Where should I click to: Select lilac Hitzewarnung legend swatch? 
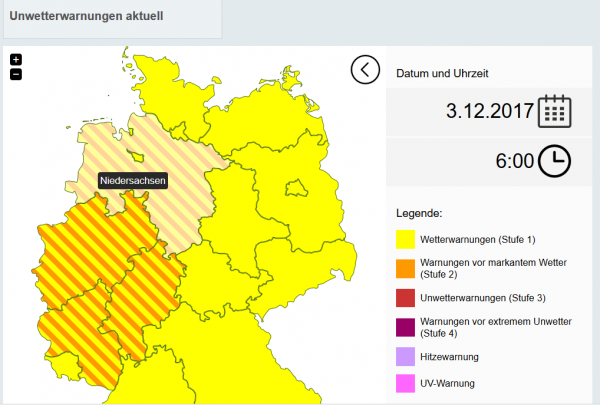tap(405, 355)
